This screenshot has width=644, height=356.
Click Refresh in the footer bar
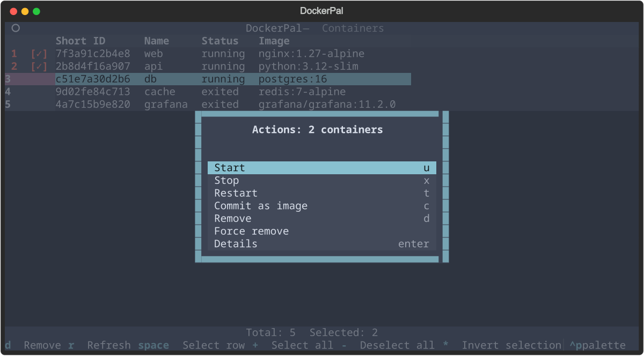click(109, 345)
